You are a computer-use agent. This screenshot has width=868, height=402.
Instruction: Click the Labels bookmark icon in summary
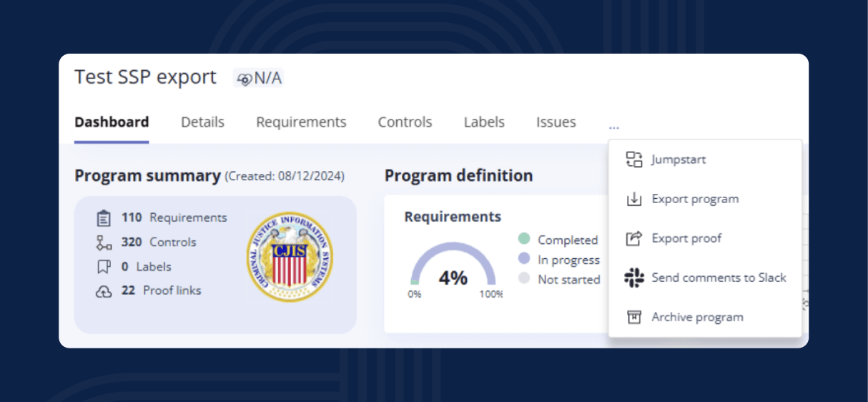(104, 267)
